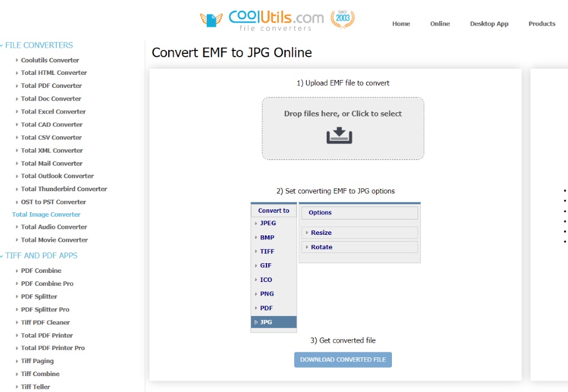Click the CoolUtils winged file logo icon
This screenshot has width=568, height=392.
(211, 19)
